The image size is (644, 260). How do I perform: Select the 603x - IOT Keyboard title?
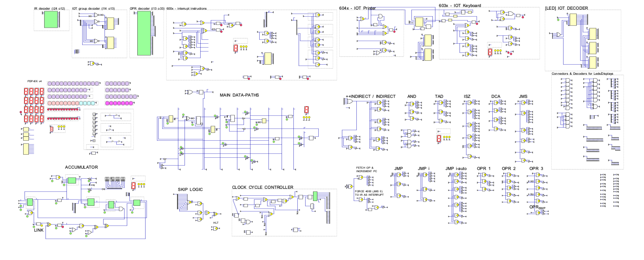point(460,5)
